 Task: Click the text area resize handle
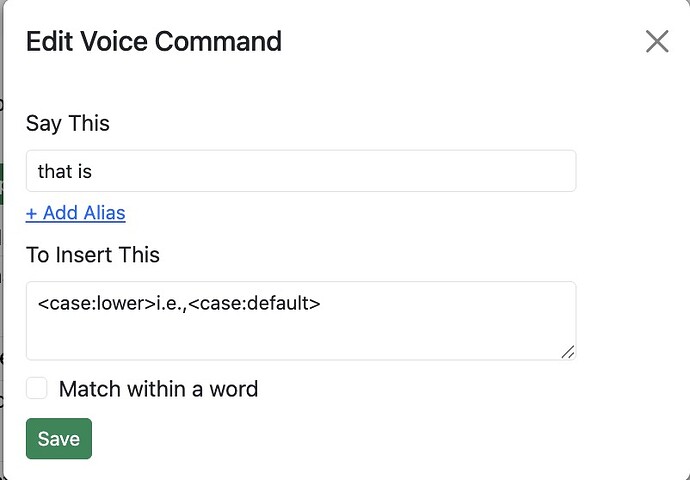(568, 351)
